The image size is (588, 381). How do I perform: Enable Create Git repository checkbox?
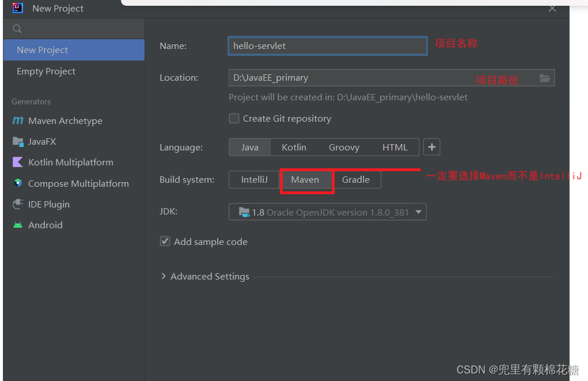234,119
